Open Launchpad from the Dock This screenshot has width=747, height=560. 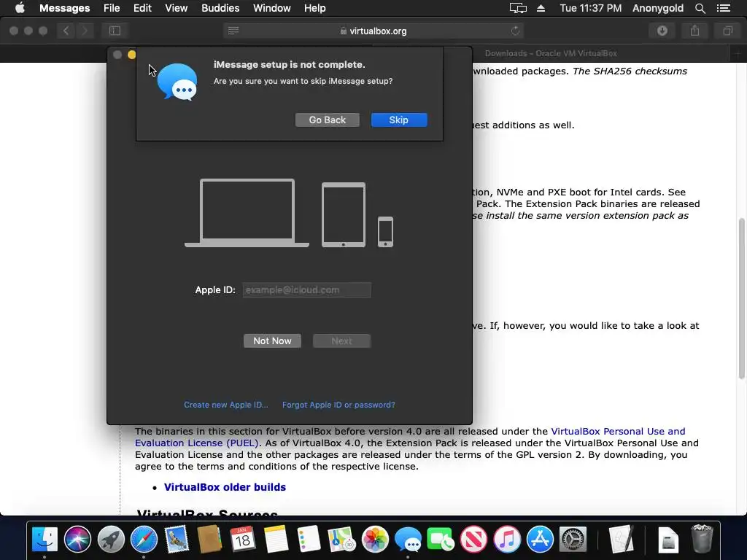pyautogui.click(x=111, y=539)
